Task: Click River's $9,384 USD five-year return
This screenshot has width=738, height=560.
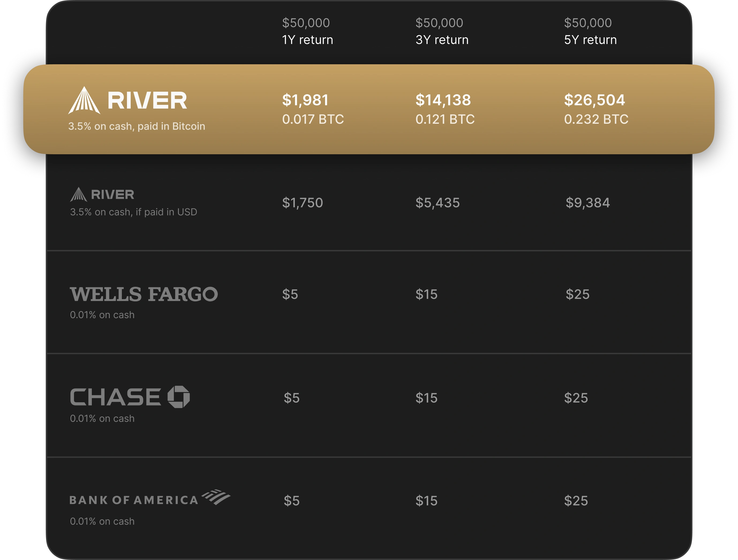Action: click(588, 202)
